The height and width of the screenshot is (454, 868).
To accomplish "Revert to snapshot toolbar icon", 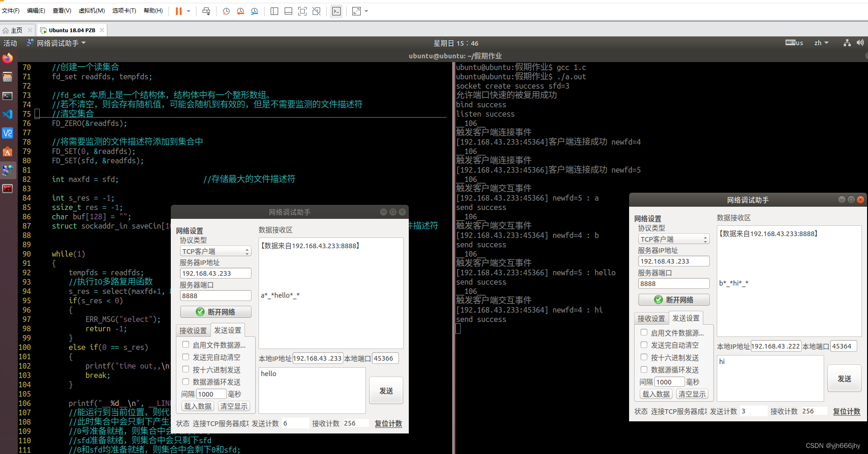I will [240, 11].
